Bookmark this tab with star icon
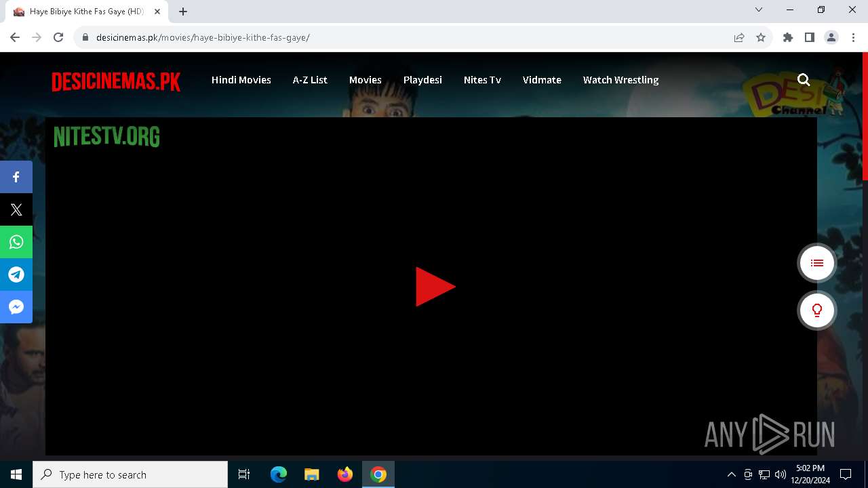 tap(761, 37)
